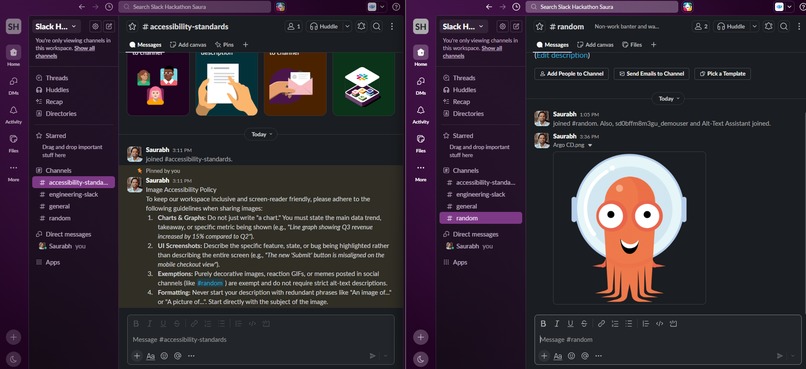
Task: Open the Argo CD octopus image thumbnail
Action: tap(629, 228)
